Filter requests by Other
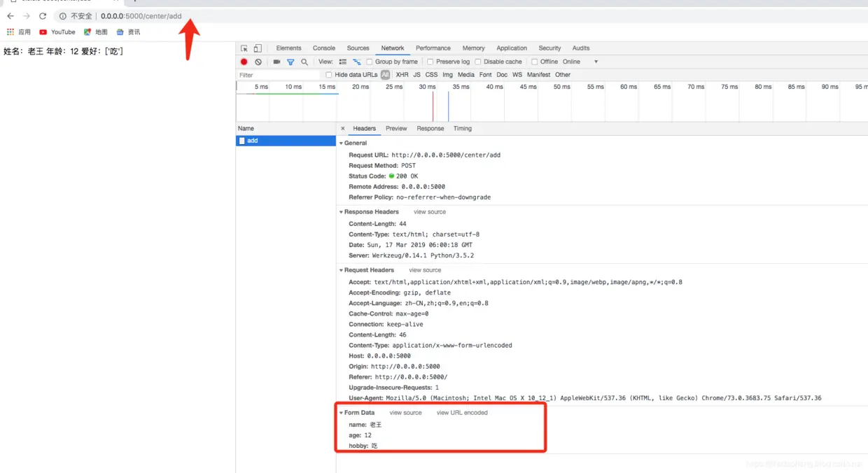This screenshot has width=868, height=473. [563, 75]
